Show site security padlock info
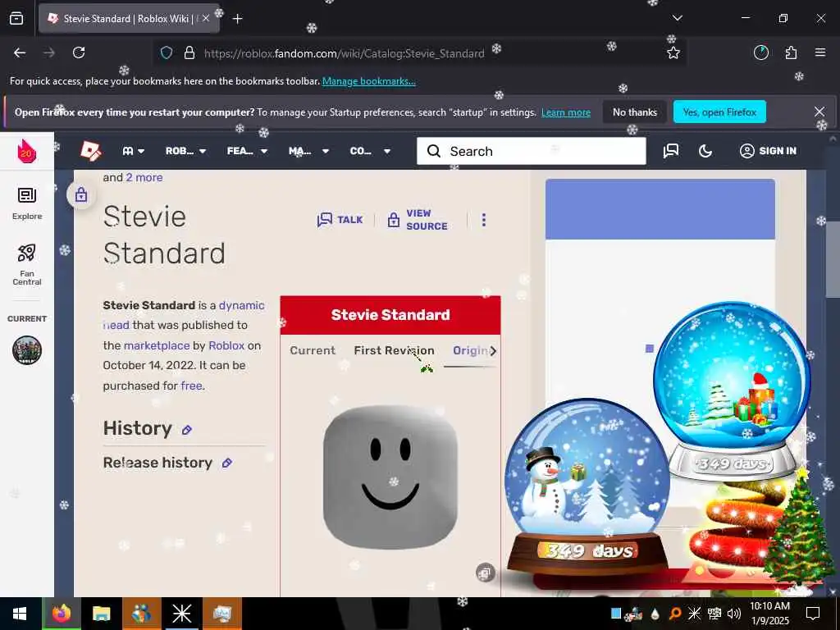 pos(189,52)
